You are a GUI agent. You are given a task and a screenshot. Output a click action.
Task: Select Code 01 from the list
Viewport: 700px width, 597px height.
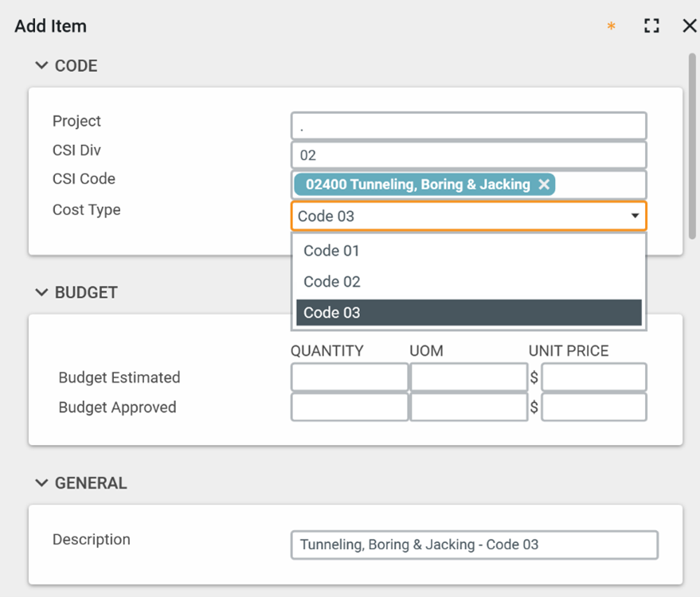pos(468,251)
